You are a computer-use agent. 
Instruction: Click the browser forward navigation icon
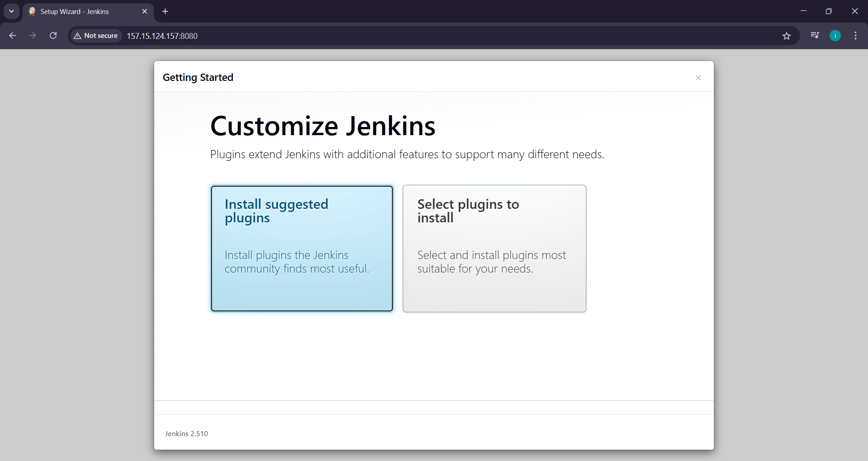click(33, 36)
